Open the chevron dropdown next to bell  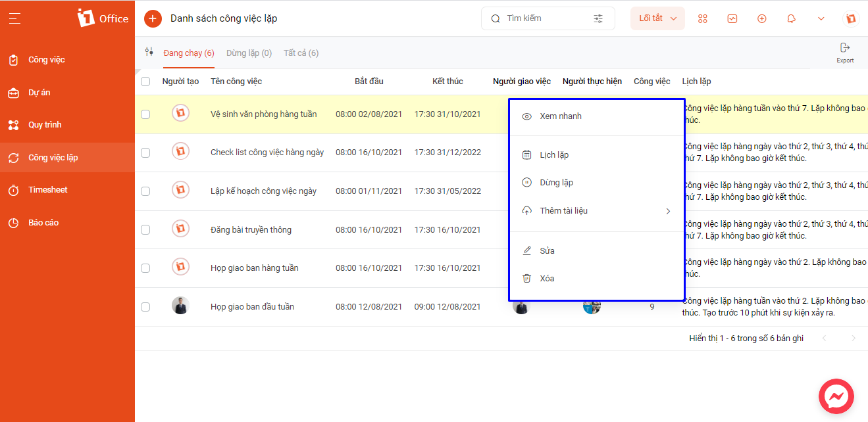point(821,18)
